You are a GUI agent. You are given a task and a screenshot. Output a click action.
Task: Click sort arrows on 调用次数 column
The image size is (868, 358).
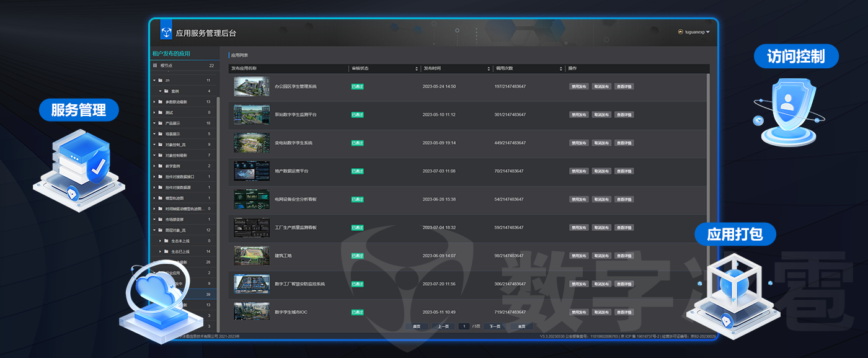coord(562,68)
